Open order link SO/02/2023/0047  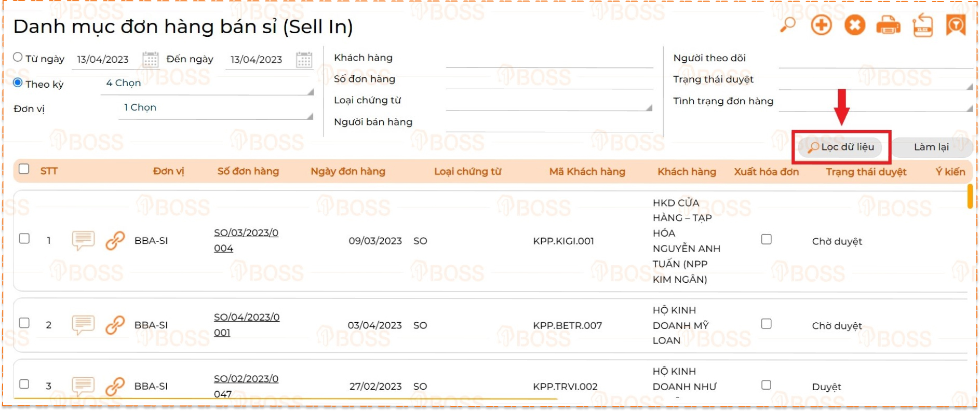coord(246,387)
